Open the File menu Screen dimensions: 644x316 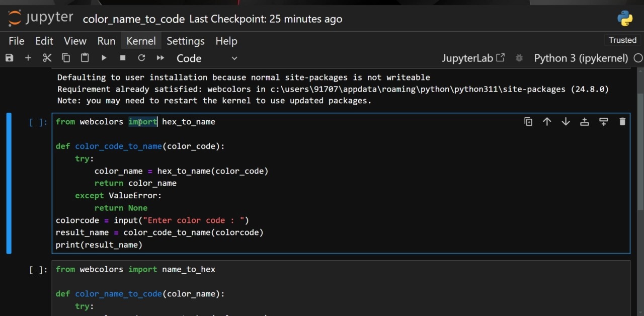[17, 41]
